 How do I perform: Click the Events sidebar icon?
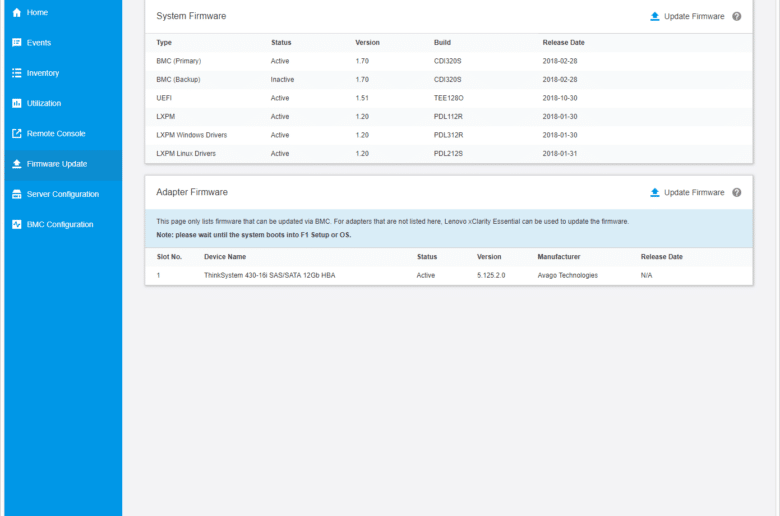16,43
